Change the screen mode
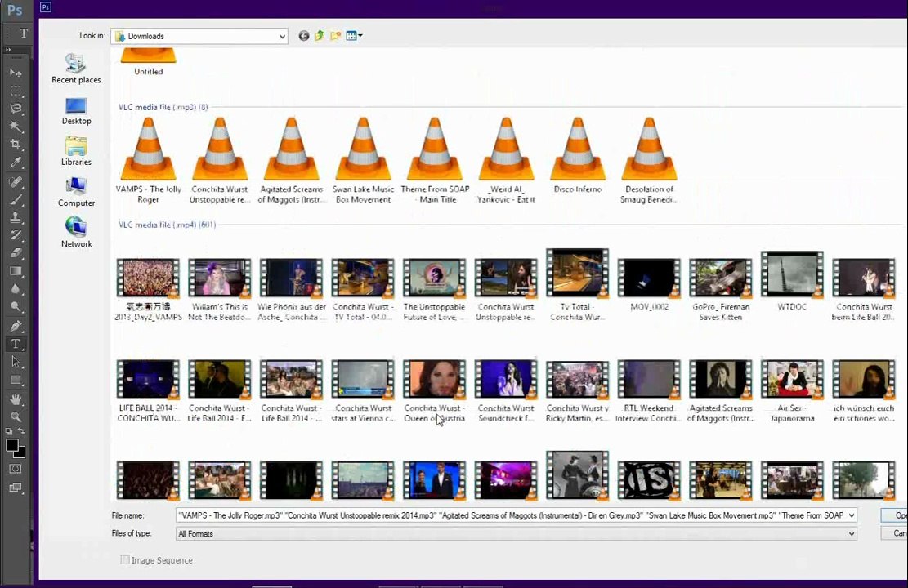The image size is (908, 588). (16, 488)
